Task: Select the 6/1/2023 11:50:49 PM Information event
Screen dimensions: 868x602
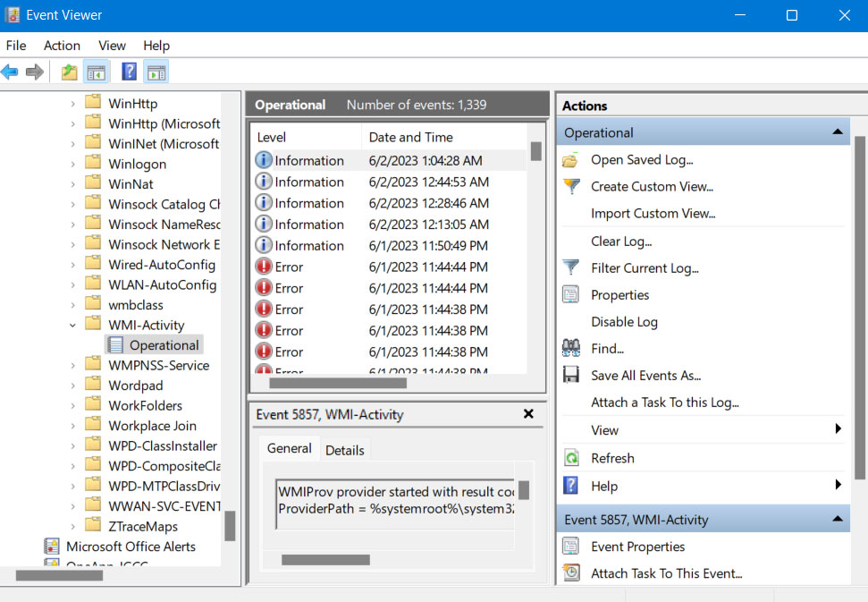Action: tap(389, 245)
